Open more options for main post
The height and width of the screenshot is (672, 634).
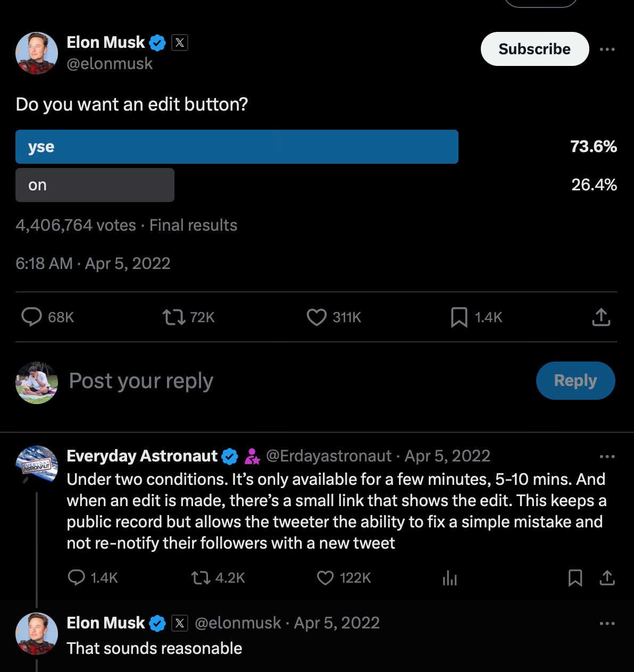point(607,49)
